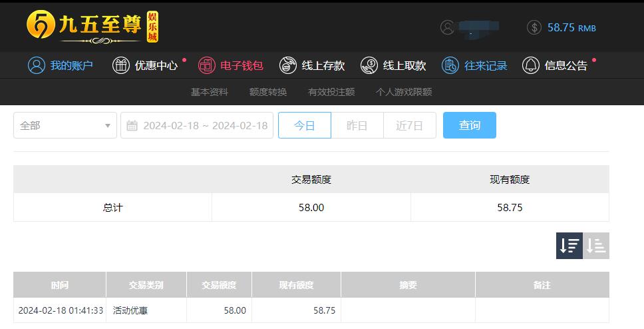
Task: Switch to the 有效投注额 sub-tab
Action: click(x=331, y=92)
